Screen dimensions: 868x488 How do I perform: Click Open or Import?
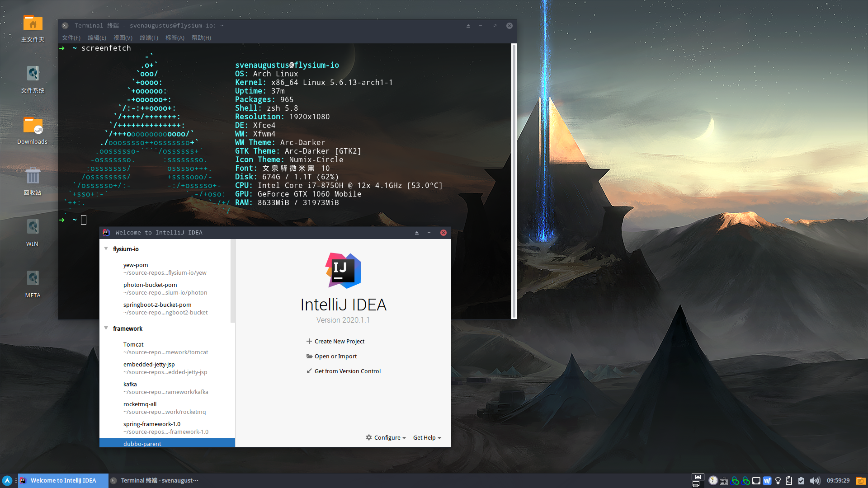point(335,357)
